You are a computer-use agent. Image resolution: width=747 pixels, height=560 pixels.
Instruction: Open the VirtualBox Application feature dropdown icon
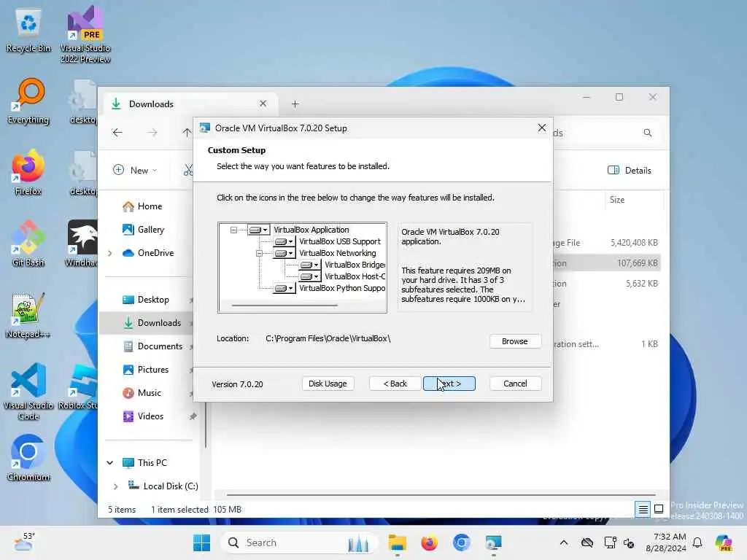click(x=259, y=230)
